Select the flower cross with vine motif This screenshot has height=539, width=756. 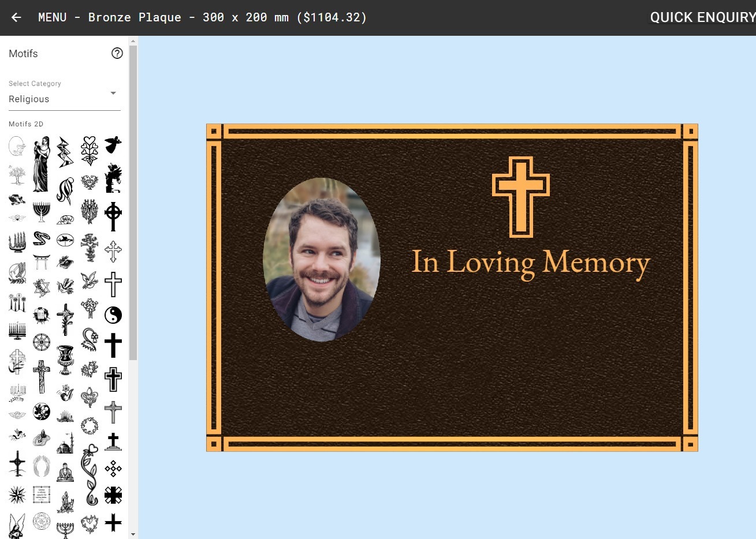coord(65,320)
